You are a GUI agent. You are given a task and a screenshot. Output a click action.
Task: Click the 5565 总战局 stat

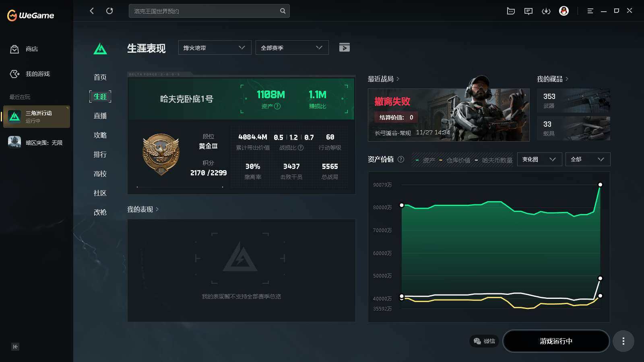click(x=330, y=167)
